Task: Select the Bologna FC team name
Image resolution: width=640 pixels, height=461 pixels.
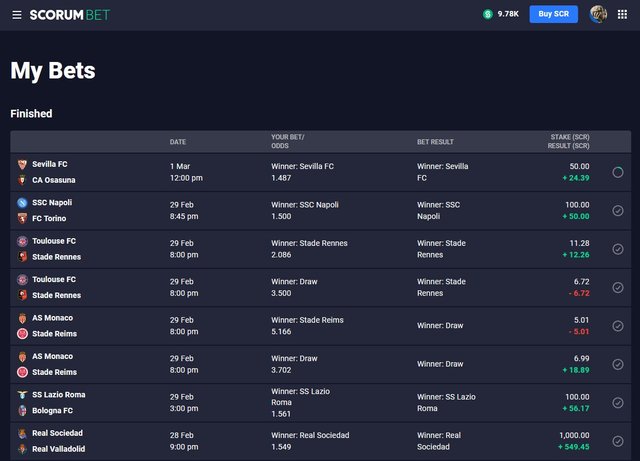Action: (x=52, y=410)
